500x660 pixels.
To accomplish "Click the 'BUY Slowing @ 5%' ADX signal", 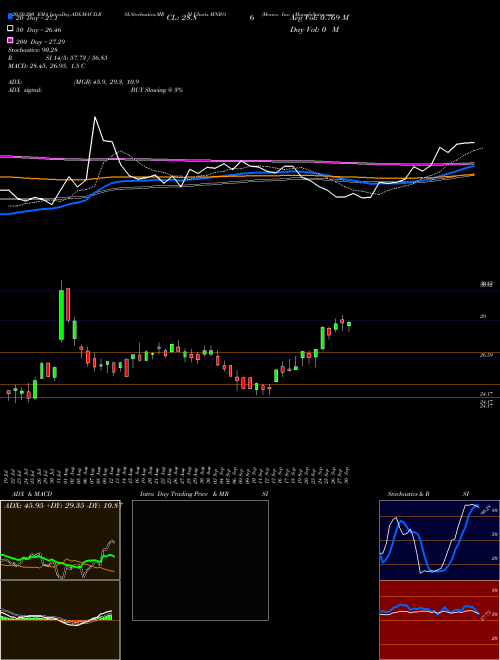I will (x=157, y=90).
